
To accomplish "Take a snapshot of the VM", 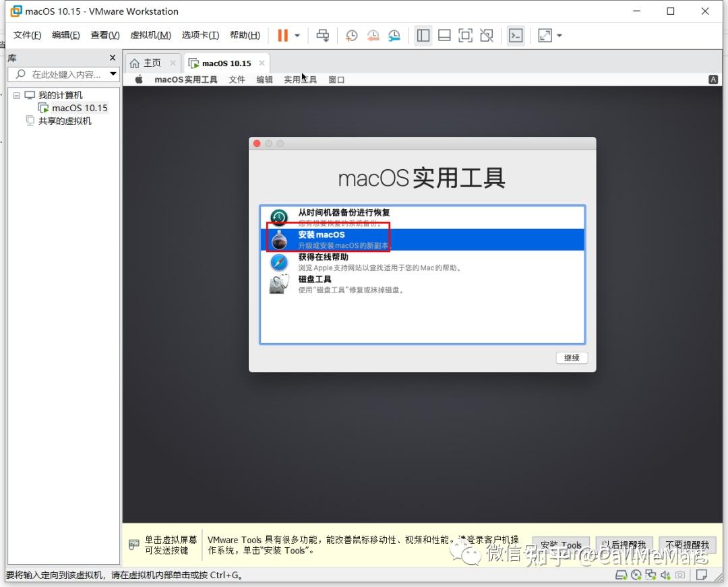I will [351, 35].
